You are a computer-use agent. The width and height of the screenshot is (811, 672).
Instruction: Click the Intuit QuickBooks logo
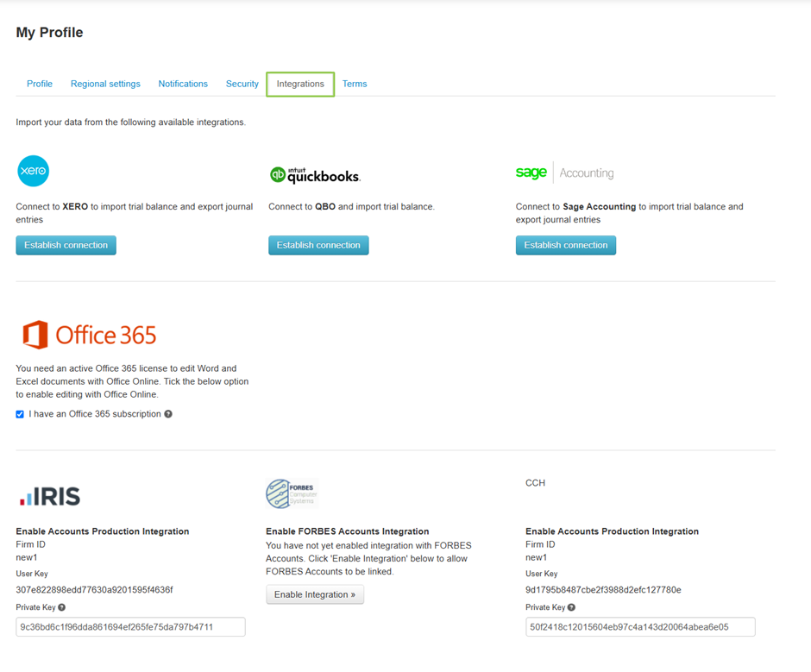pos(314,175)
